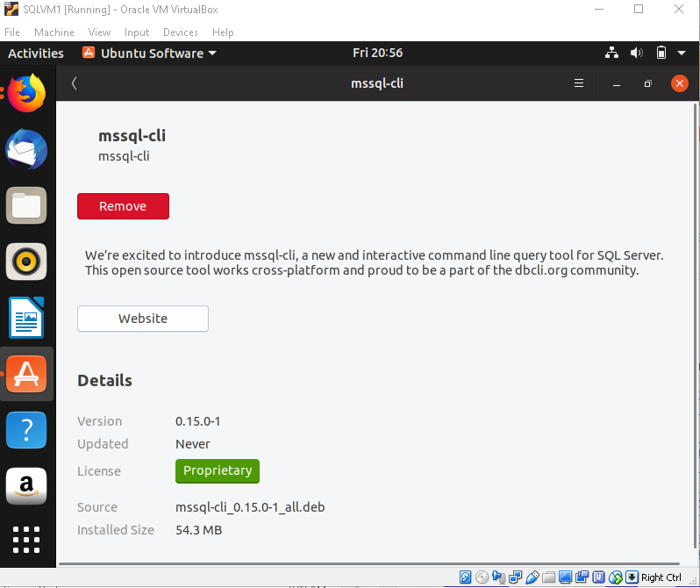The height and width of the screenshot is (588, 700).
Task: Click the Activities button
Action: coord(36,54)
